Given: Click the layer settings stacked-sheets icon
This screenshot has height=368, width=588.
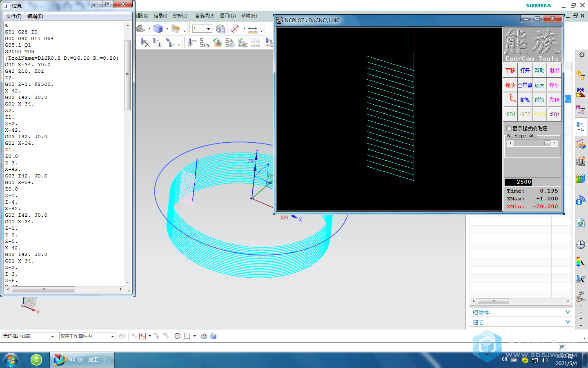Looking at the screenshot, I should 220,29.
